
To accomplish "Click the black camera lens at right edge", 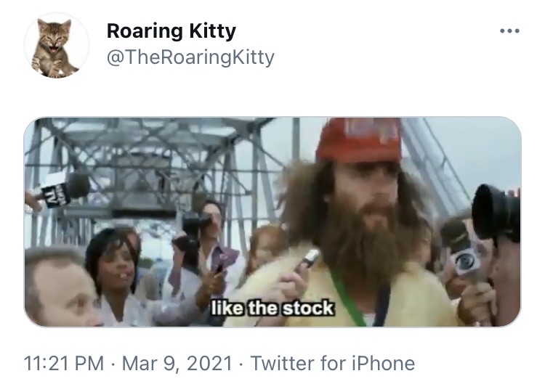I will click(496, 213).
